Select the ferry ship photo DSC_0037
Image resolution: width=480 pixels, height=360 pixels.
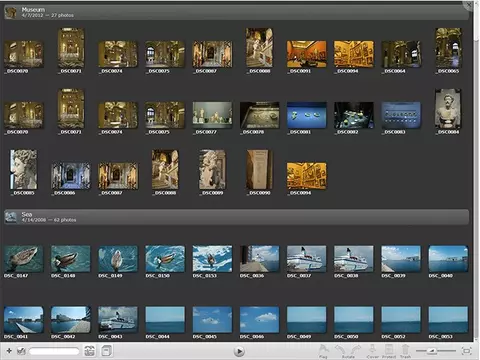[306, 259]
